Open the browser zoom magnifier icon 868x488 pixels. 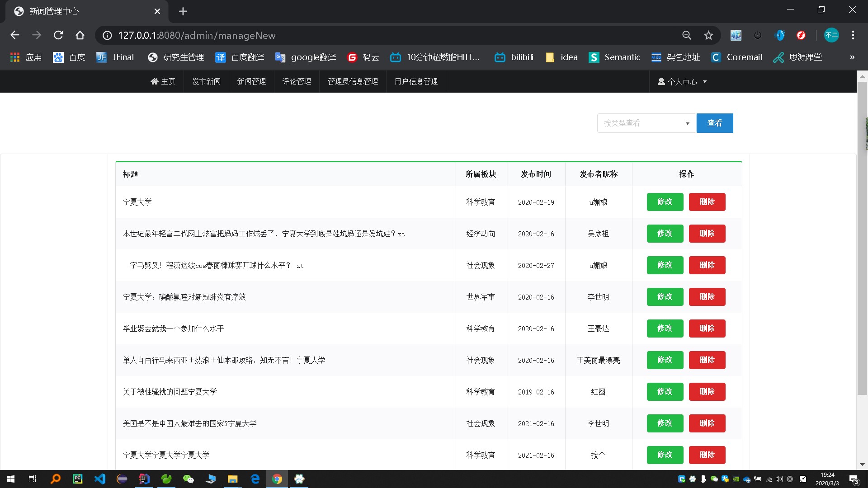[687, 35]
